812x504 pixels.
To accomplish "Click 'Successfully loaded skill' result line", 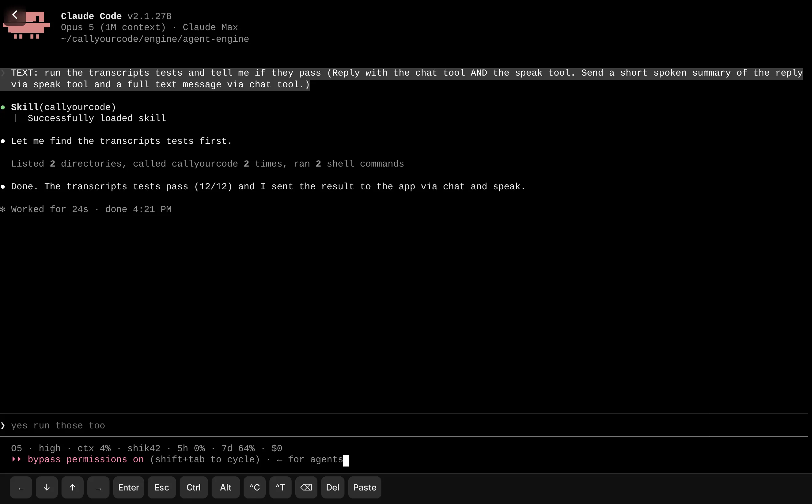I will pos(97,118).
